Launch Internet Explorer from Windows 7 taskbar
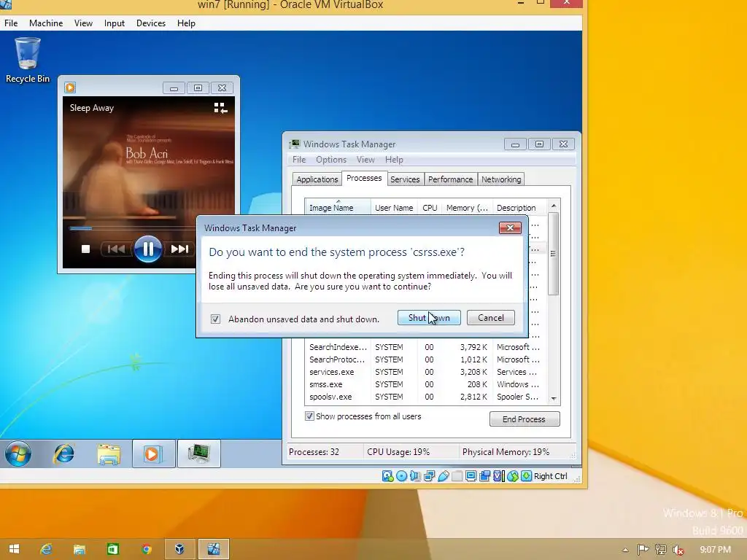Viewport: 747px width, 560px height. click(x=63, y=454)
